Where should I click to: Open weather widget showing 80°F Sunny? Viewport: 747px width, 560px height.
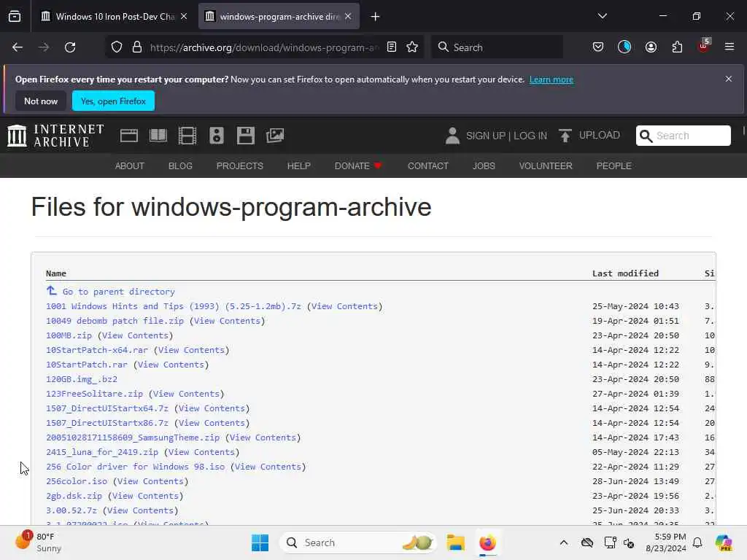tap(38, 542)
